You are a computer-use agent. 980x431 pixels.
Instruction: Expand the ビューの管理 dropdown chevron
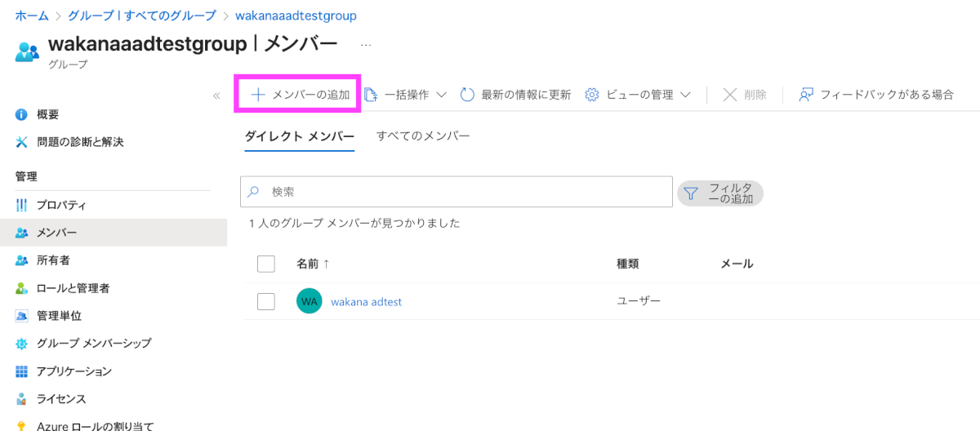point(685,95)
